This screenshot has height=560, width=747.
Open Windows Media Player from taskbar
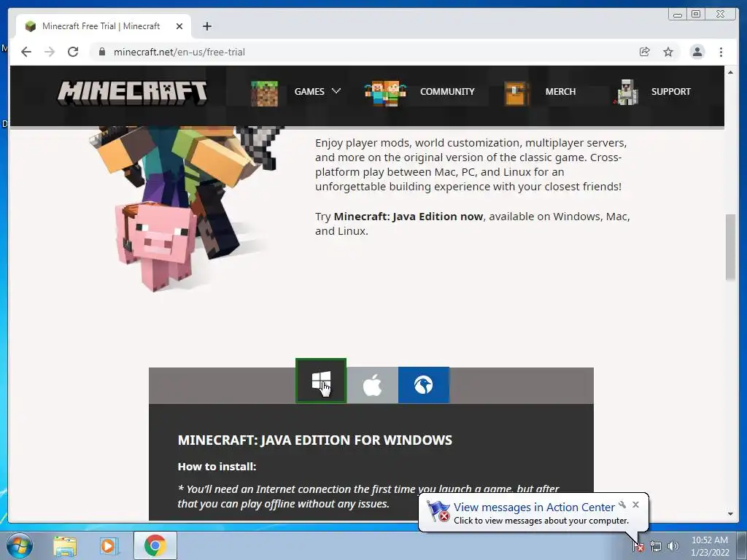click(x=109, y=546)
